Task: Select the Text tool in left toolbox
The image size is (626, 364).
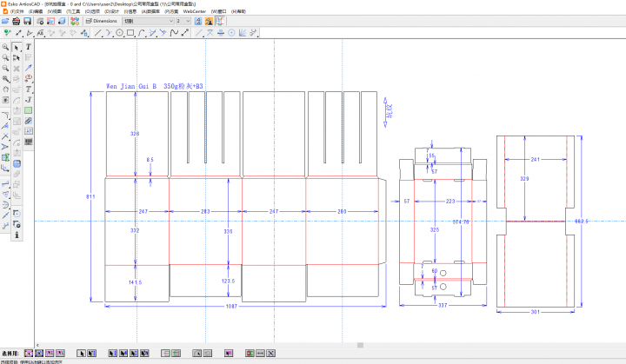Action: click(x=29, y=47)
